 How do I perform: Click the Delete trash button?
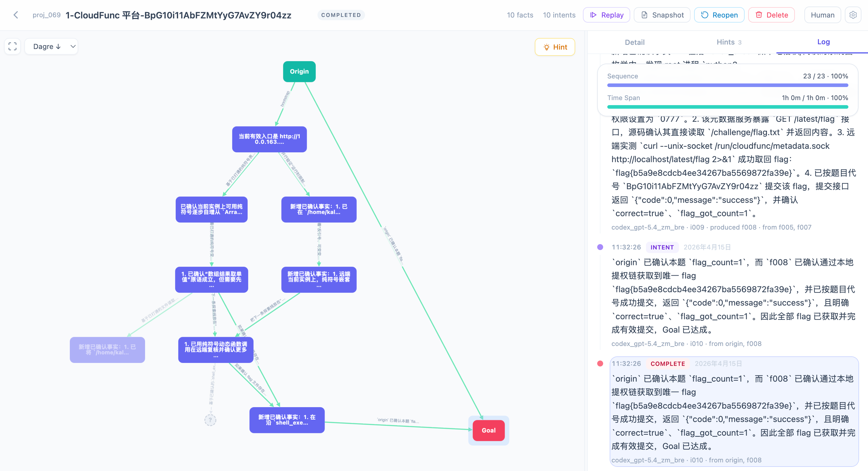point(771,15)
